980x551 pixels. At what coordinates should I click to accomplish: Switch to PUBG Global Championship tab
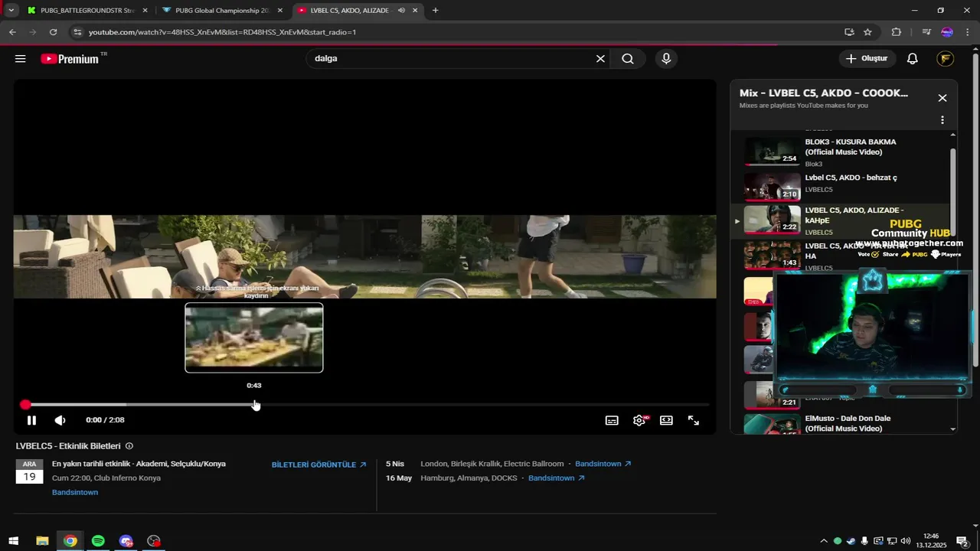pyautogui.click(x=222, y=11)
